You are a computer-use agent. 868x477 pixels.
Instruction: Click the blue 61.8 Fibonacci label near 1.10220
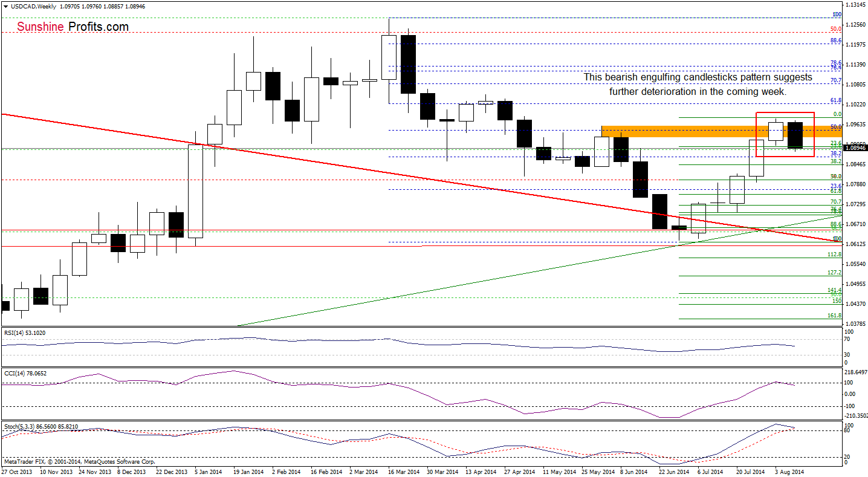(x=836, y=100)
